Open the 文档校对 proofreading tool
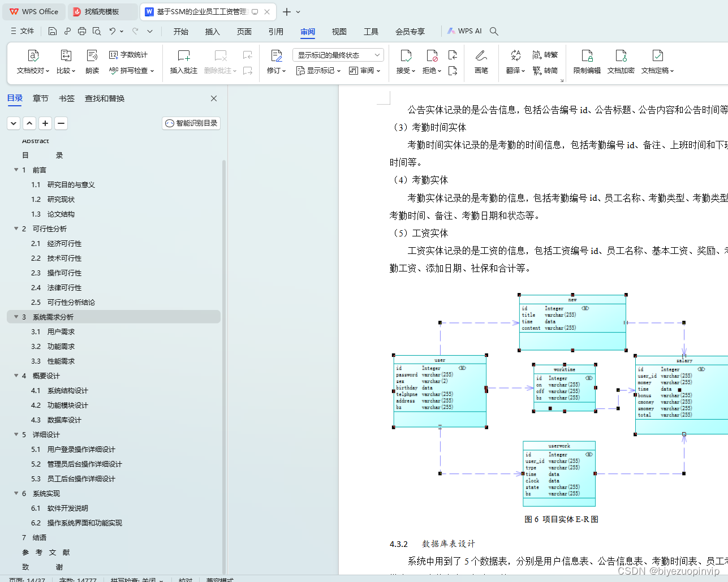728x582 pixels. click(33, 62)
